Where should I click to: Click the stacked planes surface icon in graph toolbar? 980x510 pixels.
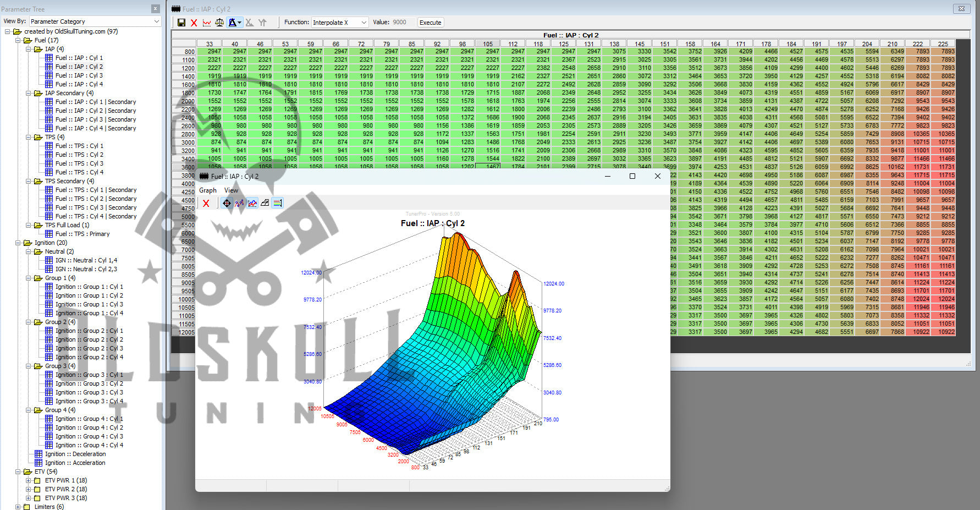(265, 203)
